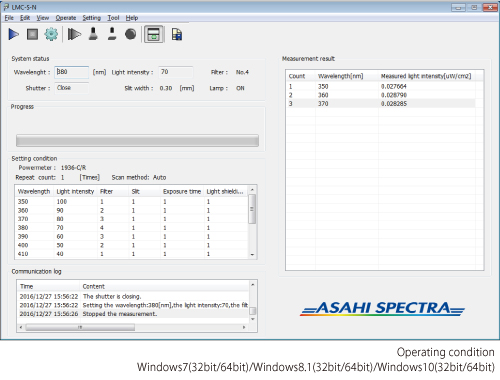Close the UMC-S-N window
This screenshot has height=380, width=500.
[490, 7]
